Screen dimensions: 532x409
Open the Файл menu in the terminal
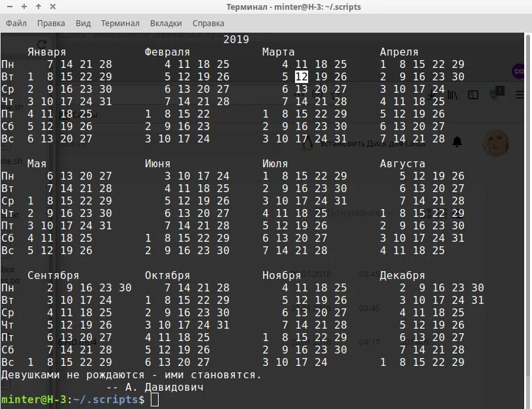16,23
